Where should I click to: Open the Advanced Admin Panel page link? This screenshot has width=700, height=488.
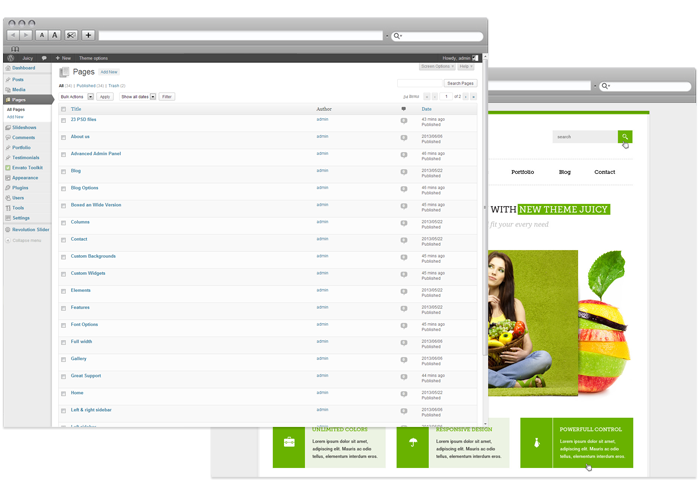(95, 154)
